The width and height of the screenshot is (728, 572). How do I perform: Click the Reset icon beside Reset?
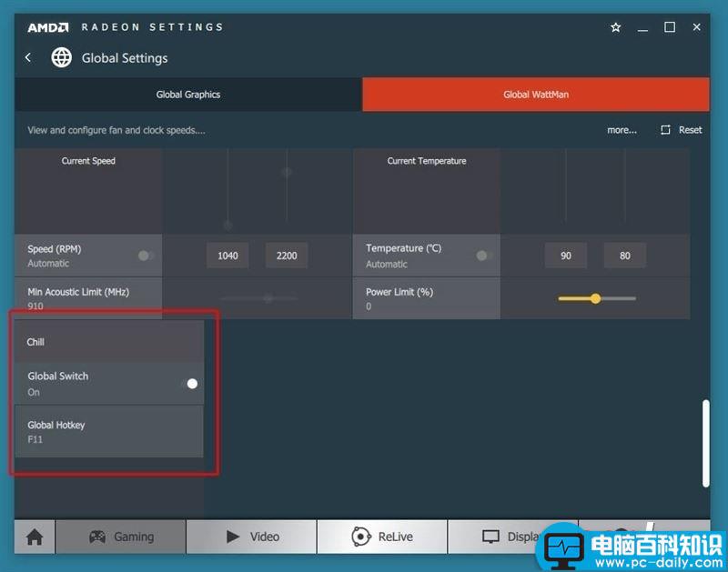coord(665,130)
